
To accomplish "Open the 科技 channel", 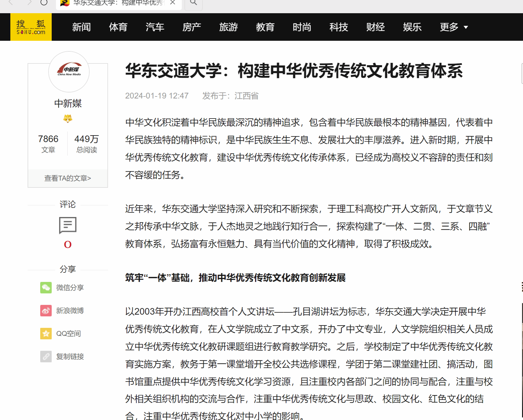I will click(x=339, y=27).
